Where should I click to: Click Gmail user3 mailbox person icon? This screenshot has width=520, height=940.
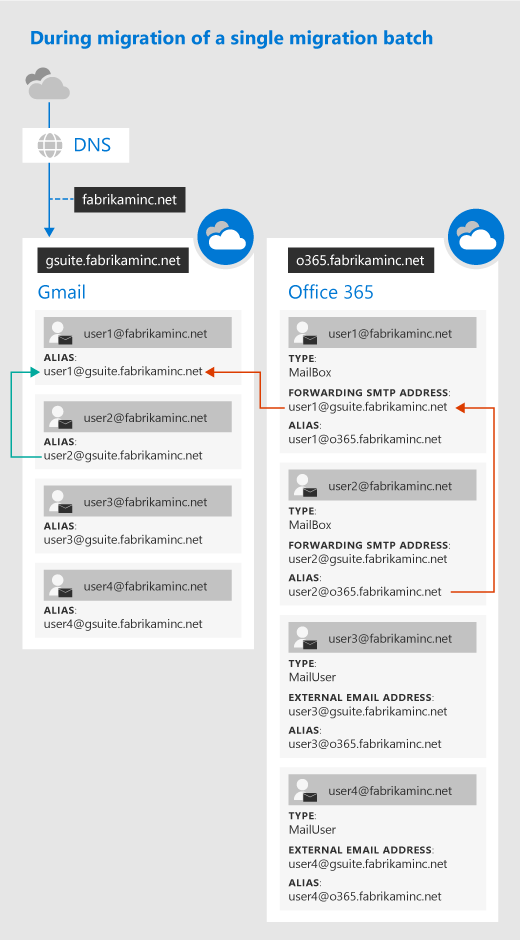[62, 502]
